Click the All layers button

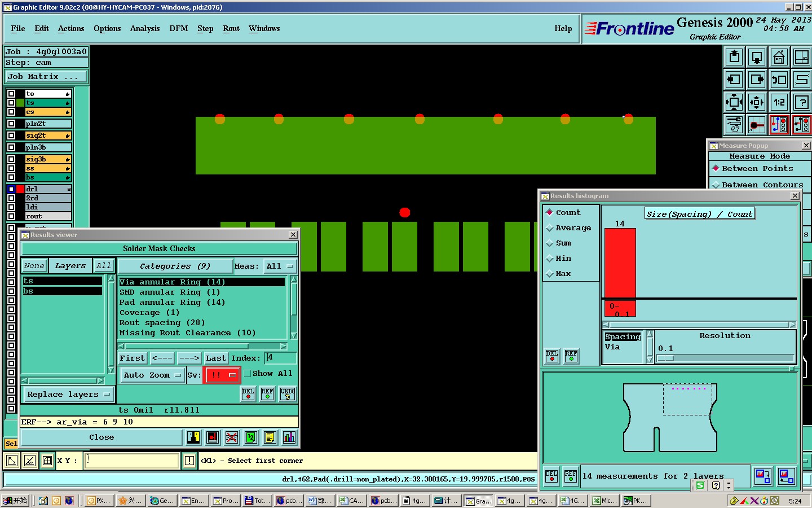click(104, 266)
